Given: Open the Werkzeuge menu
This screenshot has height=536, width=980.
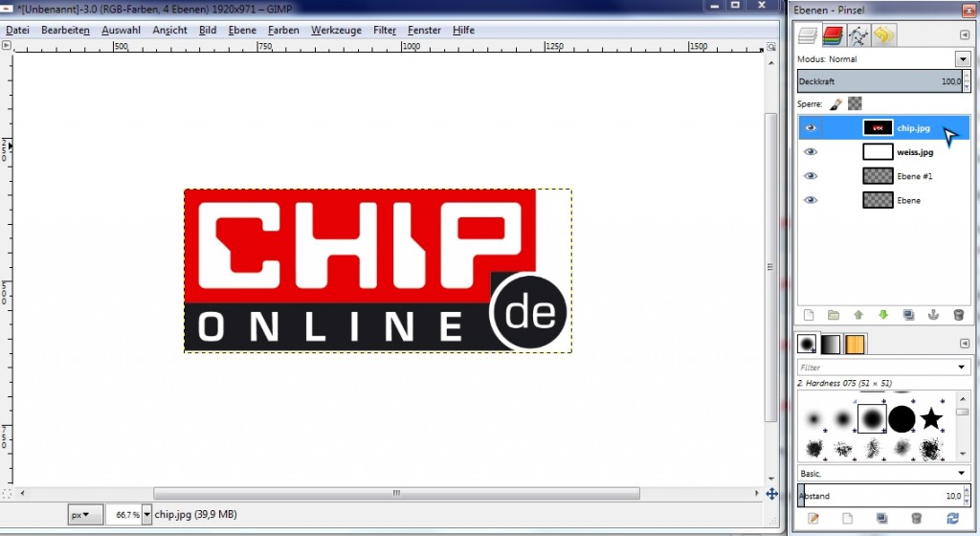Looking at the screenshot, I should pyautogui.click(x=336, y=31).
